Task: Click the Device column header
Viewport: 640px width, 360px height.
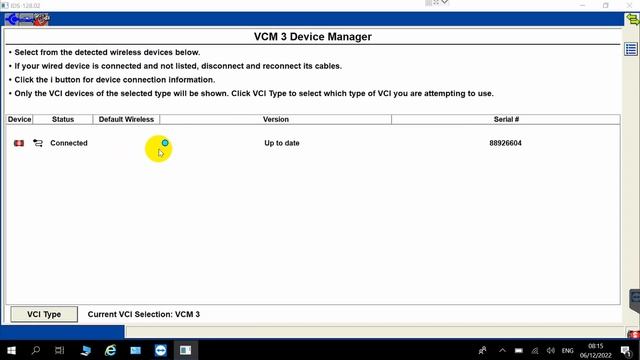Action: (x=19, y=119)
